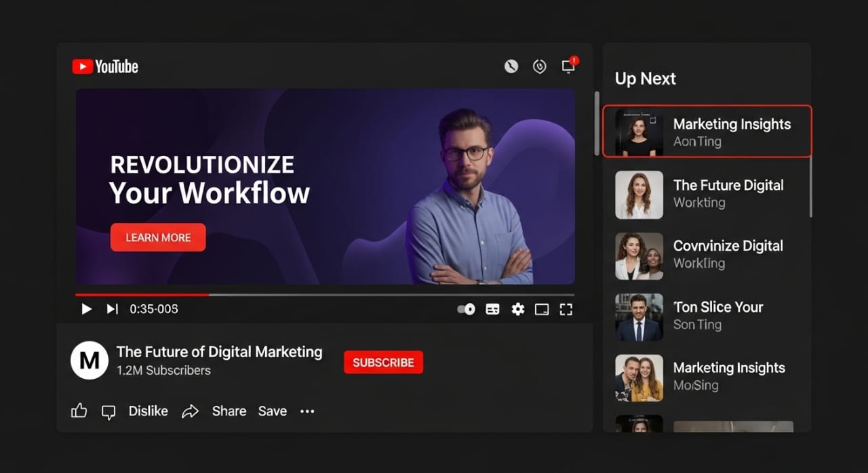Viewport: 868px width, 473px height.
Task: Click LEARN MORE in the video banner
Action: tap(158, 238)
